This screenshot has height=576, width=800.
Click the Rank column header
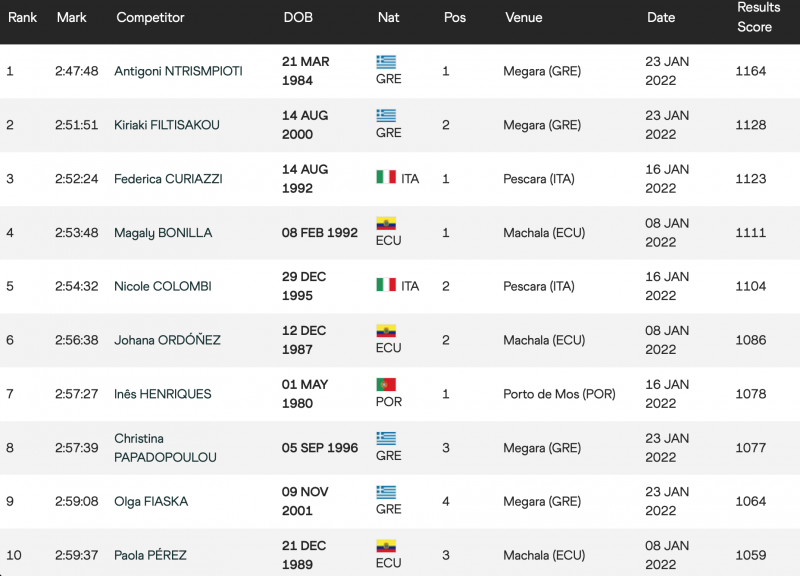pos(22,17)
